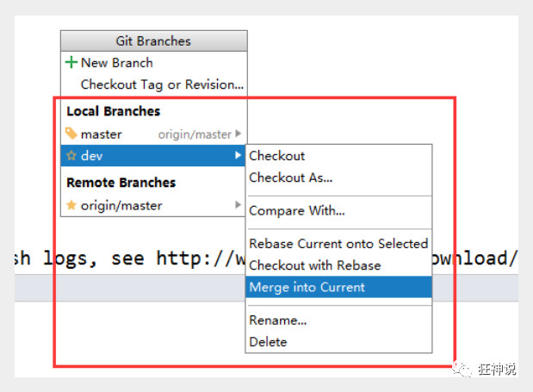Click the Local Branches heading
This screenshot has height=392, width=533.
click(113, 111)
